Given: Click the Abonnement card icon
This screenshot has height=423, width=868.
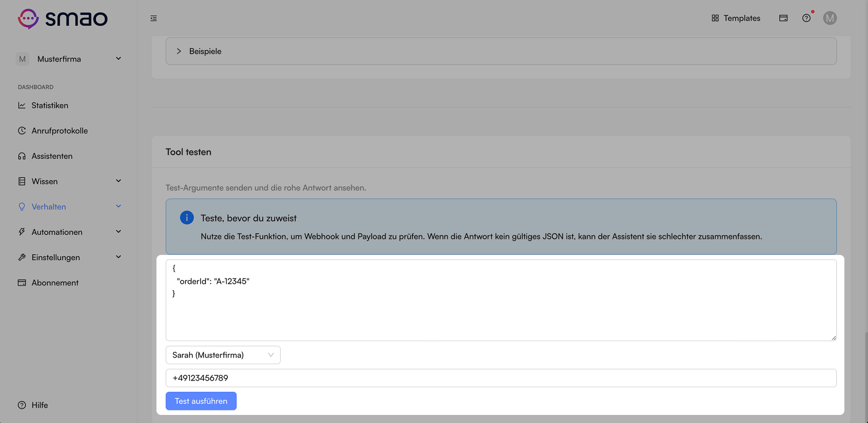Looking at the screenshot, I should (22, 283).
